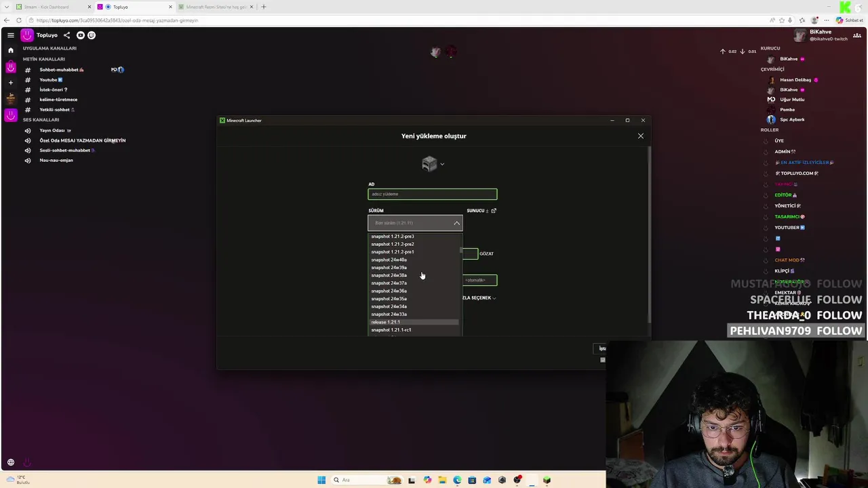Open Uğur Mutlu's avatar in online list

tap(771, 100)
